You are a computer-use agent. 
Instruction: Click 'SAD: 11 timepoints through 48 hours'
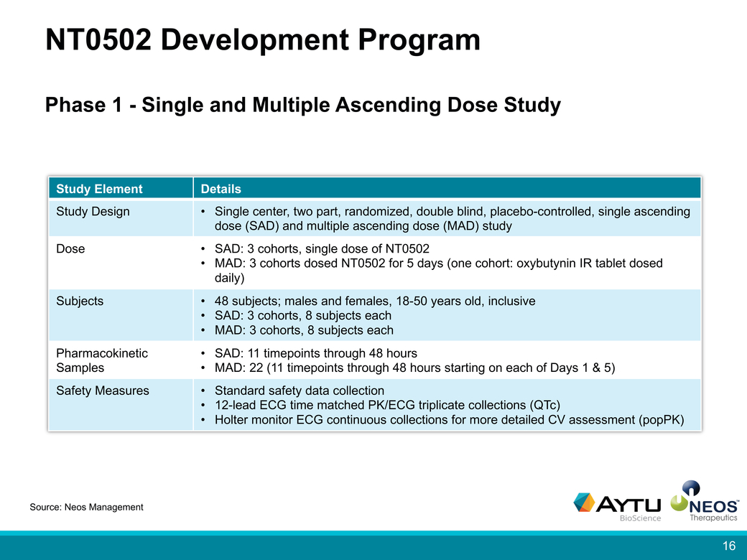point(316,353)
